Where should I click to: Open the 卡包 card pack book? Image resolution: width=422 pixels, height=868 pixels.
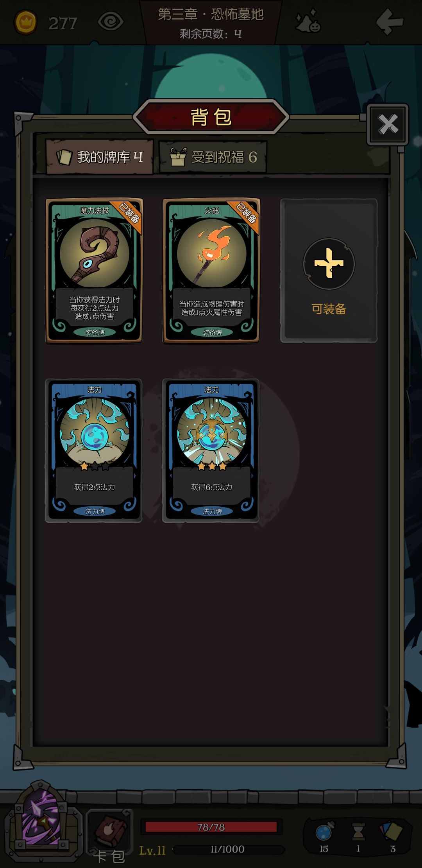110,834
